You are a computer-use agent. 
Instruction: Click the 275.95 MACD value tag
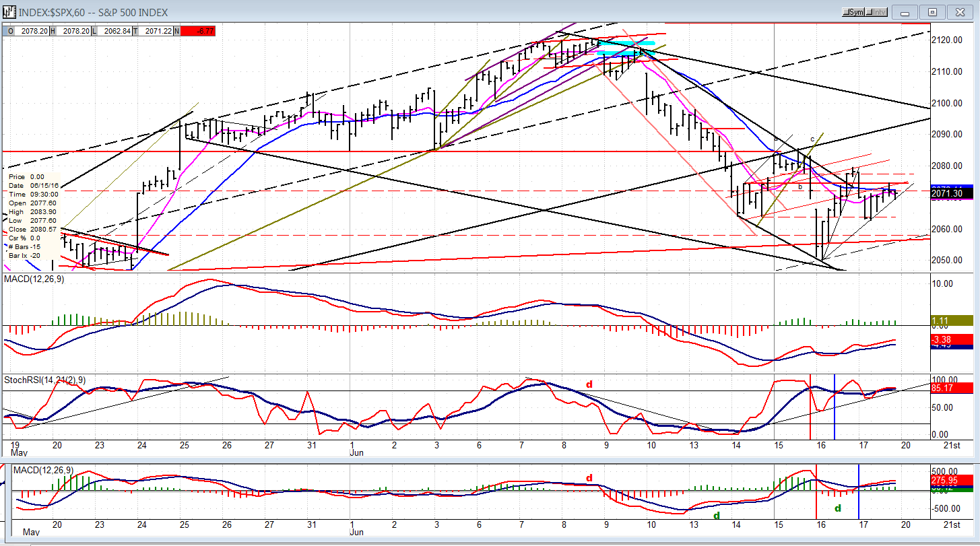tap(952, 481)
